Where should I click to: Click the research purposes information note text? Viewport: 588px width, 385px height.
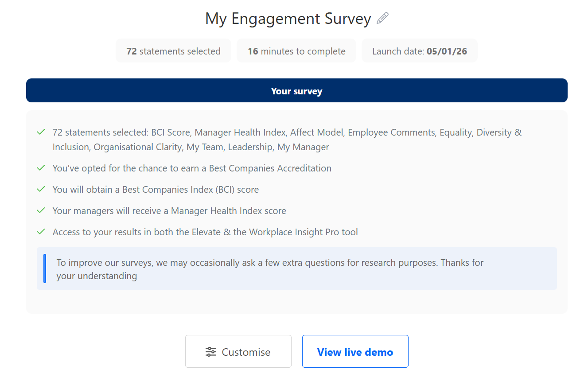[x=270, y=269]
